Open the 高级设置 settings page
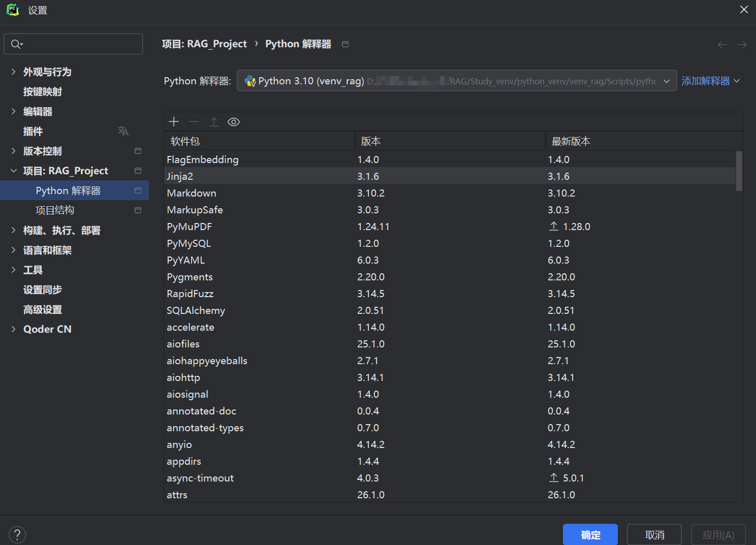Image resolution: width=756 pixels, height=545 pixels. coord(43,309)
